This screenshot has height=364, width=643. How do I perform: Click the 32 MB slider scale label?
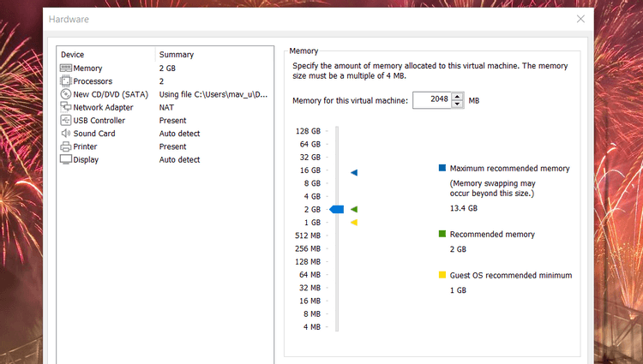[310, 288]
